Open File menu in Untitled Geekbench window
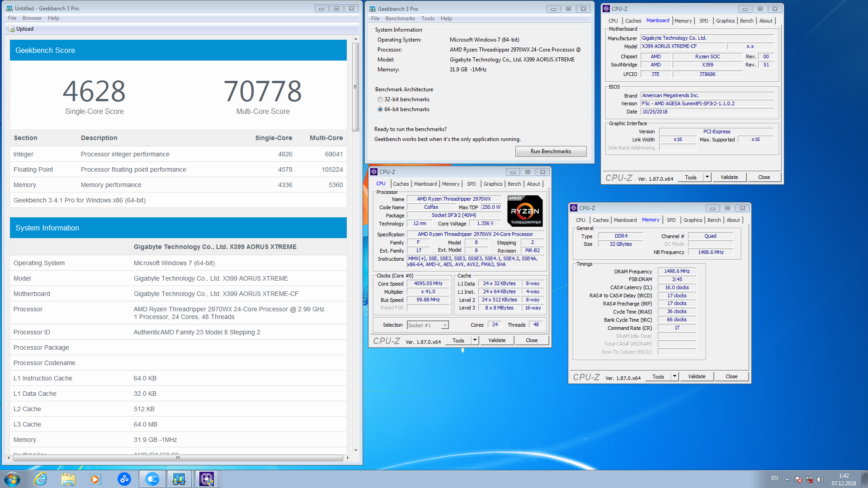868x488 pixels. (x=12, y=18)
